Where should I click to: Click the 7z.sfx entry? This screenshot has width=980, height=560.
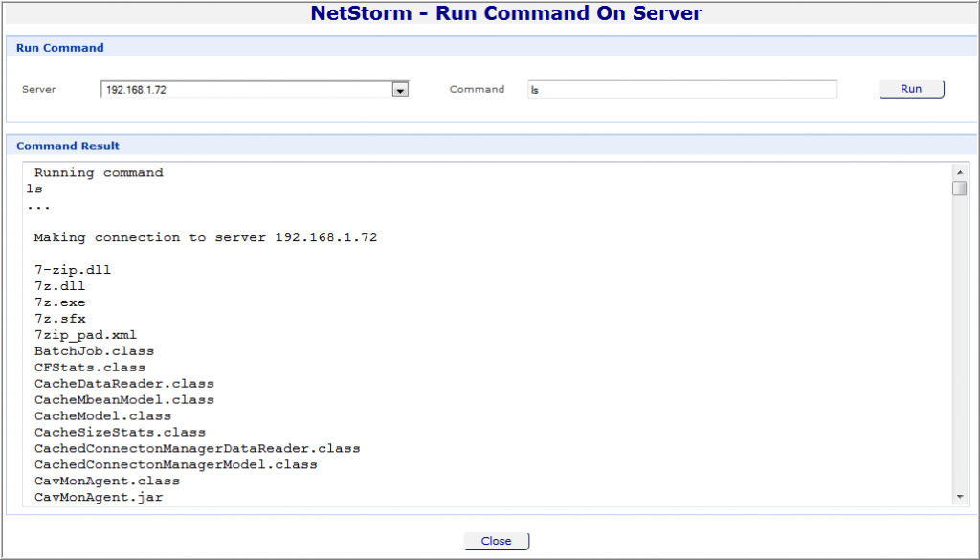tap(60, 319)
